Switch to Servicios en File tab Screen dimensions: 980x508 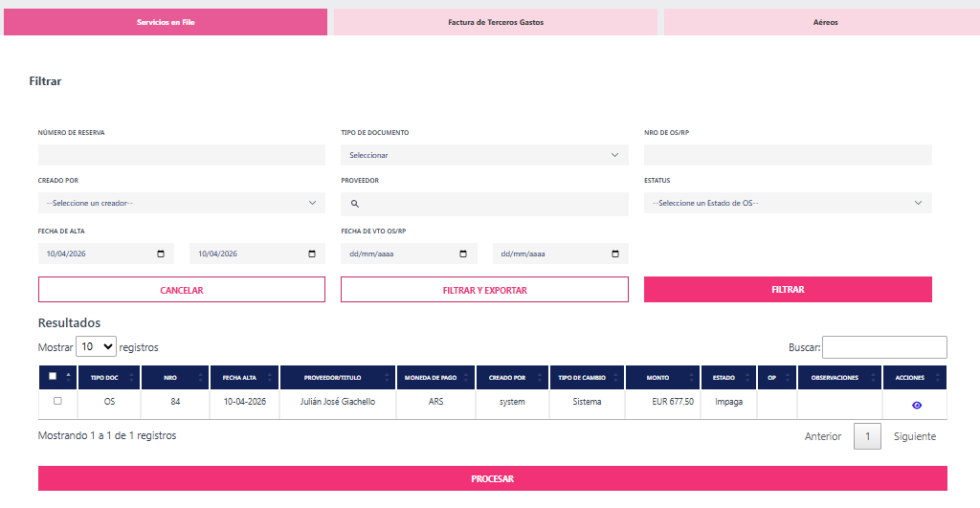point(166,22)
